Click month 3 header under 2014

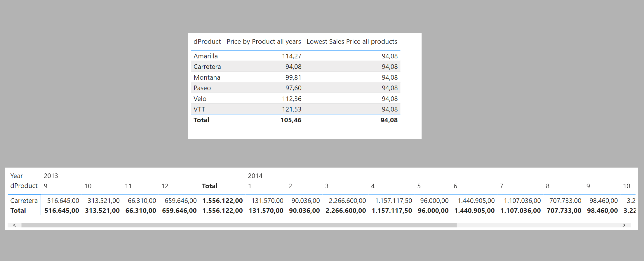pyautogui.click(x=327, y=186)
